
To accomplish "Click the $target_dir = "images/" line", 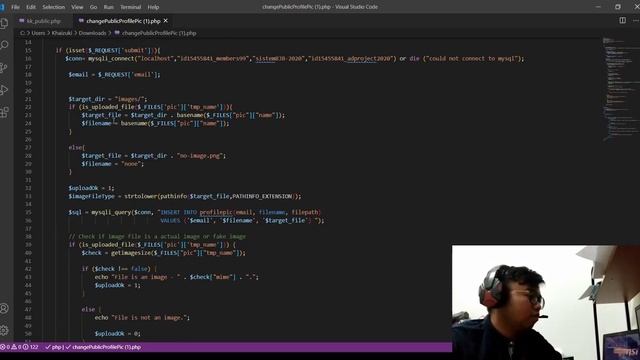I will tap(108, 99).
